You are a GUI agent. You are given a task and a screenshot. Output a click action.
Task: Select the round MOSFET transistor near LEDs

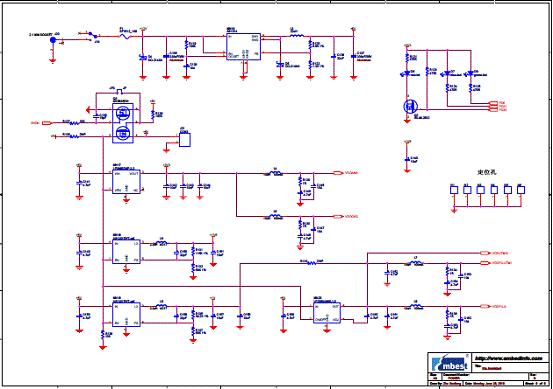(x=410, y=106)
